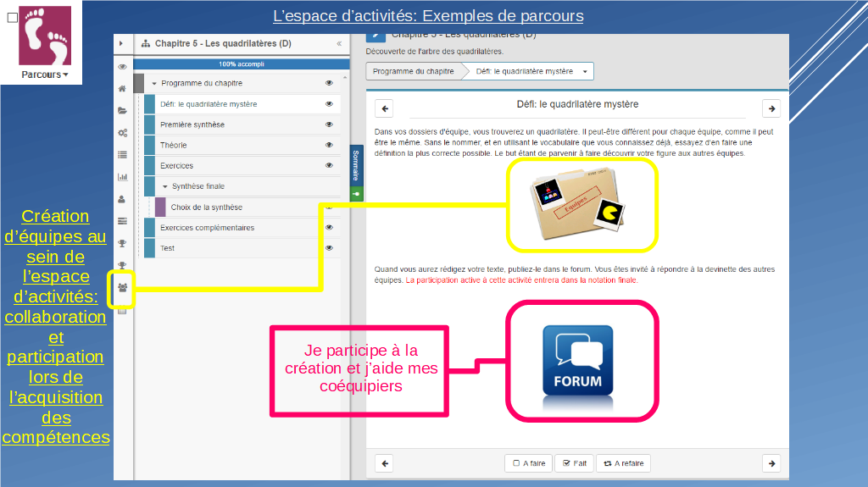868x487 pixels.
Task: Click the yellow Création d'équipes link text
Action: tap(55, 327)
